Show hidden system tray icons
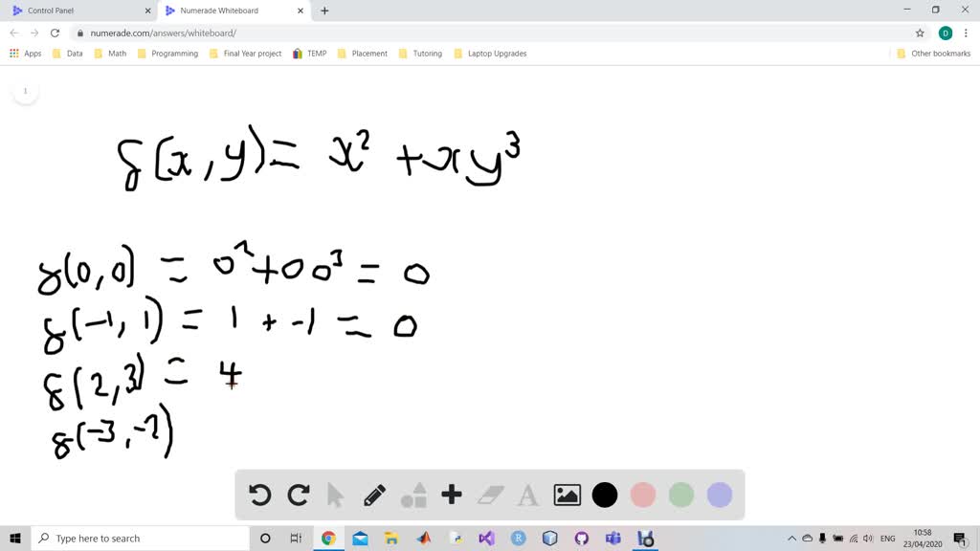Screen dimensions: 980x551 tap(791, 538)
